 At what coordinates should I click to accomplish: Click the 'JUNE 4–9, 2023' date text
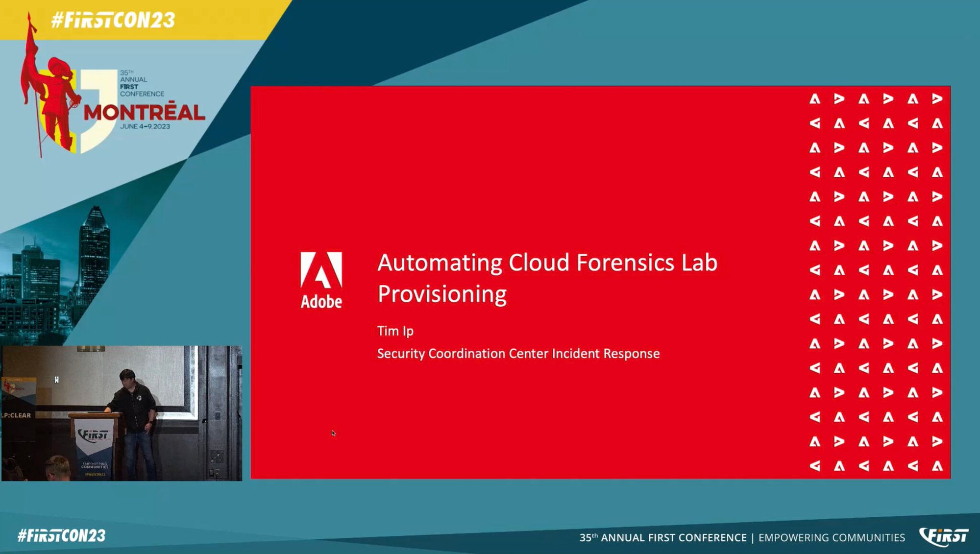tap(145, 126)
